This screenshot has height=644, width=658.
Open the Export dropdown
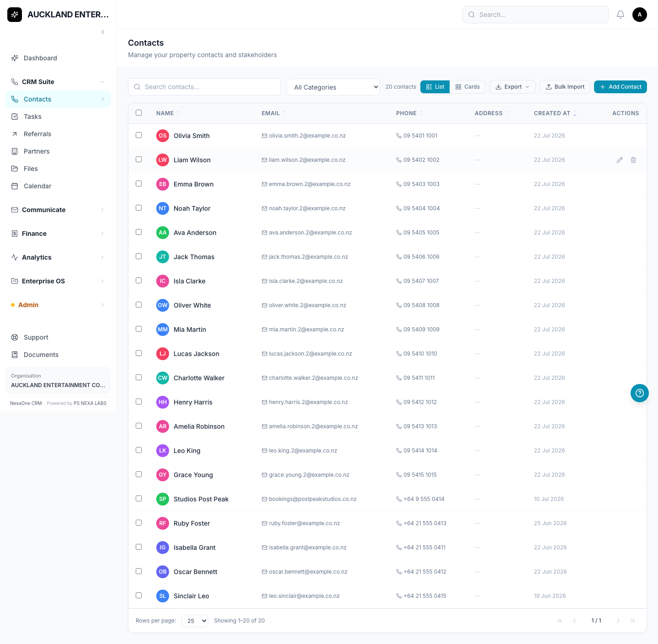click(512, 87)
